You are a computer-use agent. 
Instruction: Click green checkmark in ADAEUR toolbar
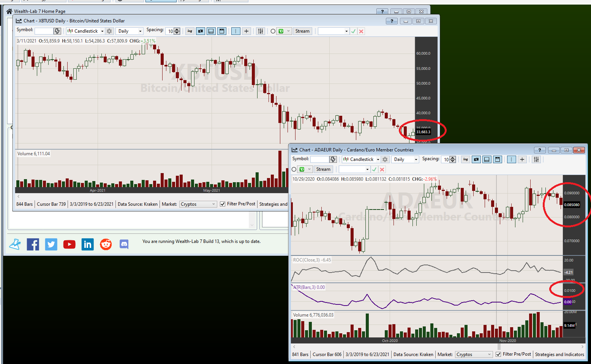click(x=375, y=169)
